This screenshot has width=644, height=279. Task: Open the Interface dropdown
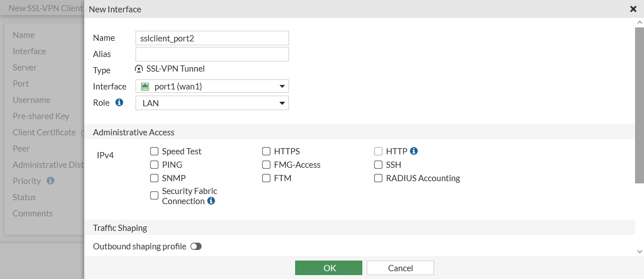click(x=212, y=87)
